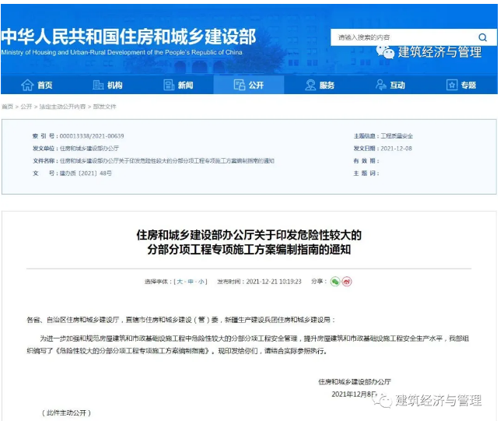504x421 pixels.
Task: Click the 新闻 news icon
Action: 169,86
